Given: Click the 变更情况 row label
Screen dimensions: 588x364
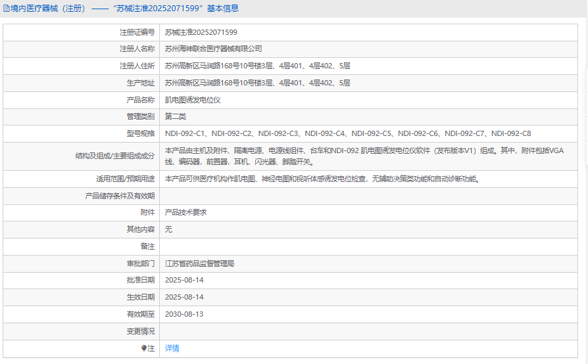Looking at the screenshot, I should [141, 331].
